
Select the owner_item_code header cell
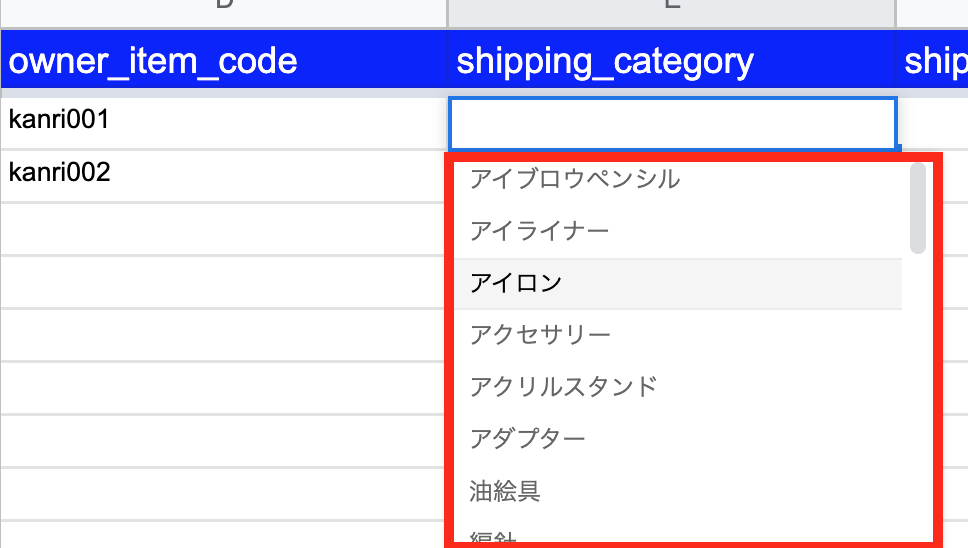point(223,62)
